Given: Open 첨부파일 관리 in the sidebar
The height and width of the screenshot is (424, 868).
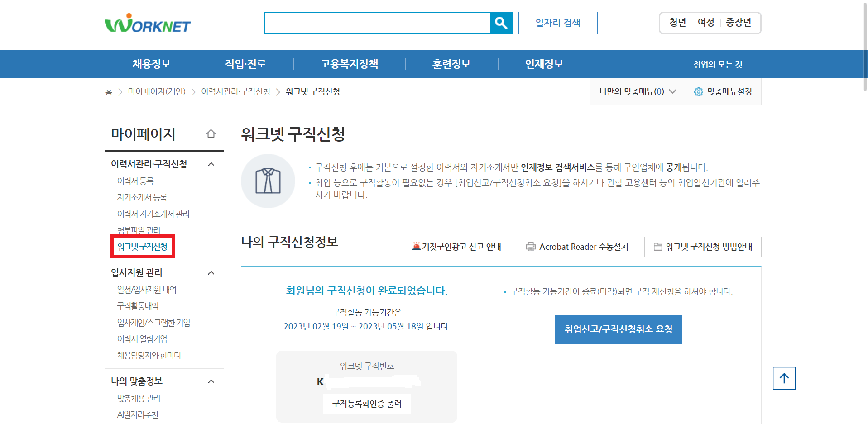Looking at the screenshot, I should click(x=139, y=230).
